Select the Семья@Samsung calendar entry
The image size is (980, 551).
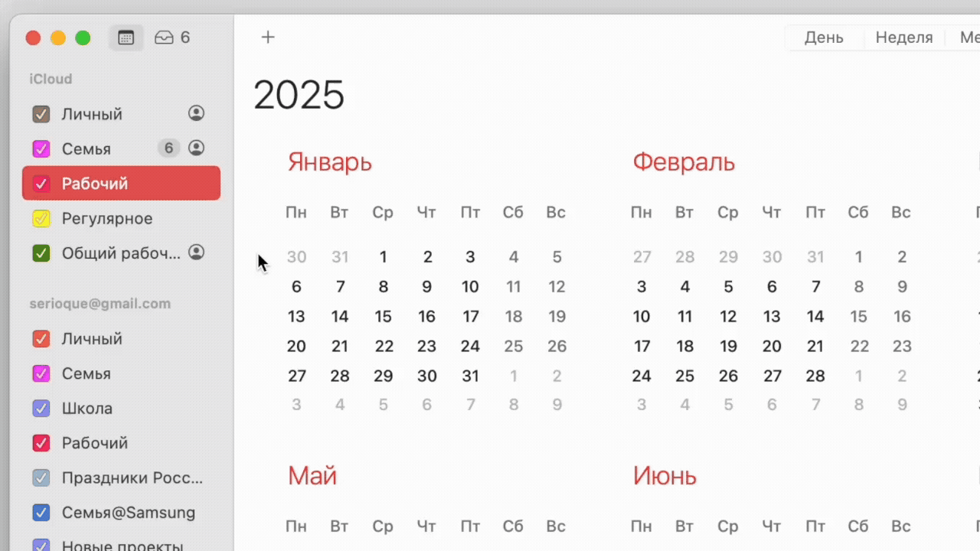click(x=129, y=513)
